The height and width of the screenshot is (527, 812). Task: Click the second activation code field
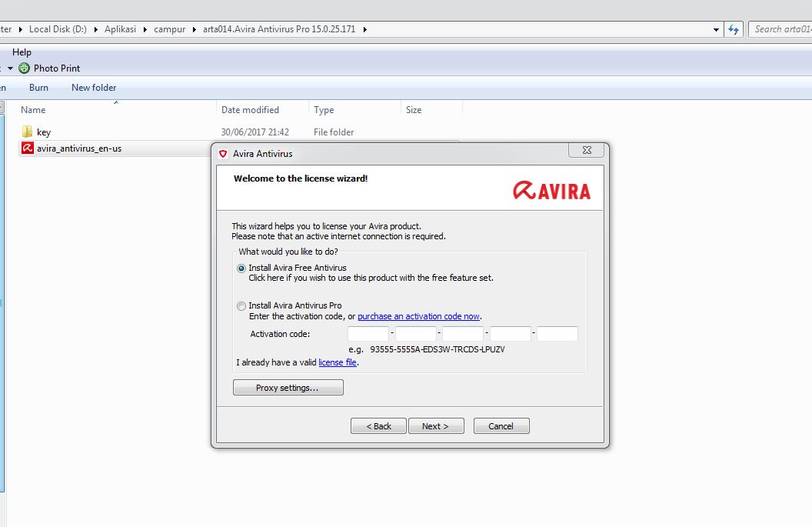click(416, 334)
